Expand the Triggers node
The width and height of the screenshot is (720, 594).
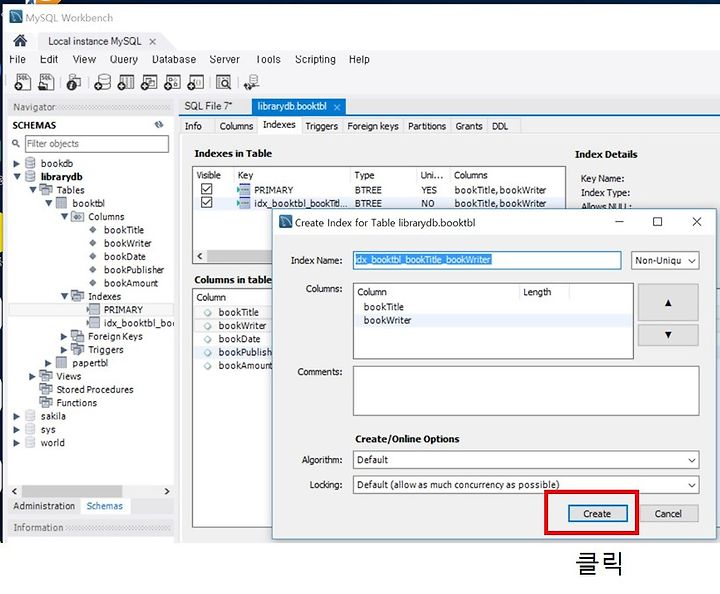pos(64,350)
